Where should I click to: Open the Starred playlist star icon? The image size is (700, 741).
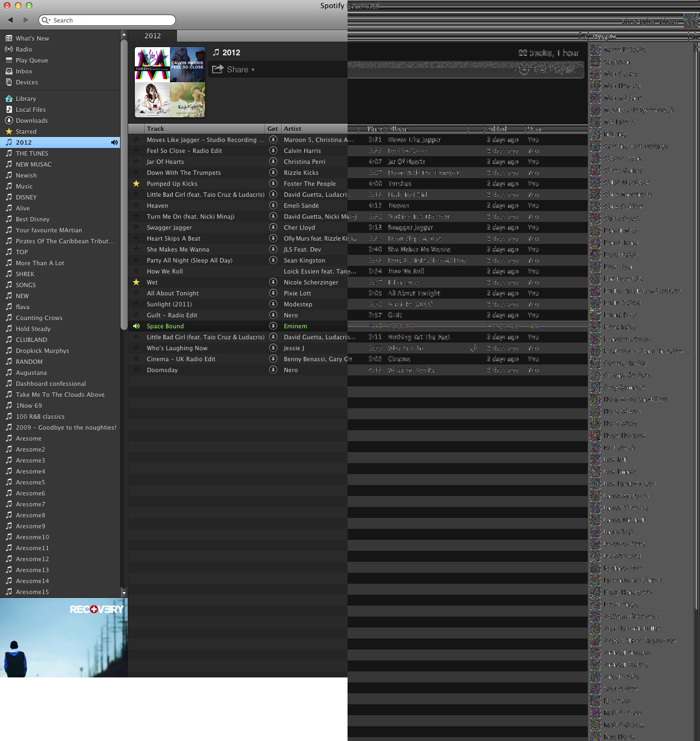point(9,132)
